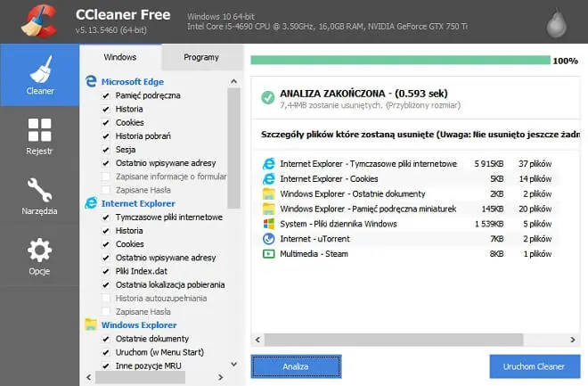
Task: Click the 5 915KB size value
Action: [x=488, y=164]
